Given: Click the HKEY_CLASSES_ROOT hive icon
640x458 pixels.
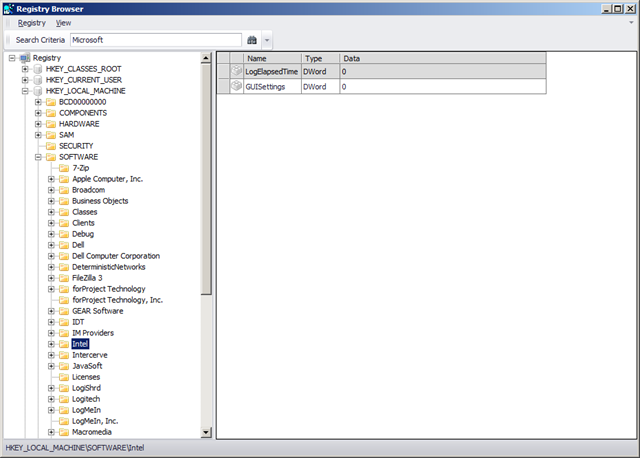Looking at the screenshot, I should tap(38, 69).
